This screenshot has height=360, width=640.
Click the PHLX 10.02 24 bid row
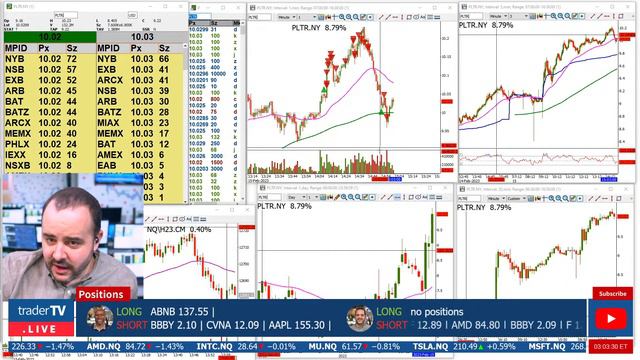pos(50,144)
